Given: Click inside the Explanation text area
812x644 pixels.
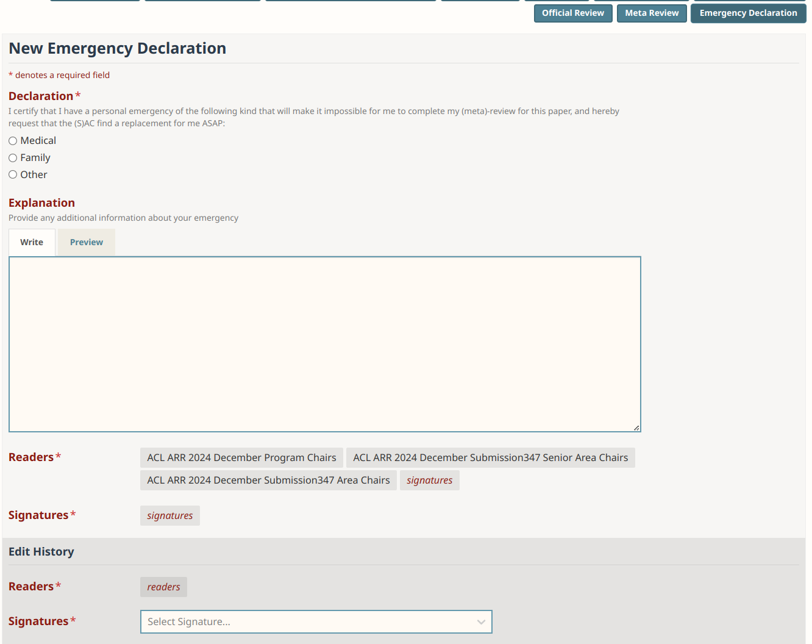Looking at the screenshot, I should click(x=325, y=344).
